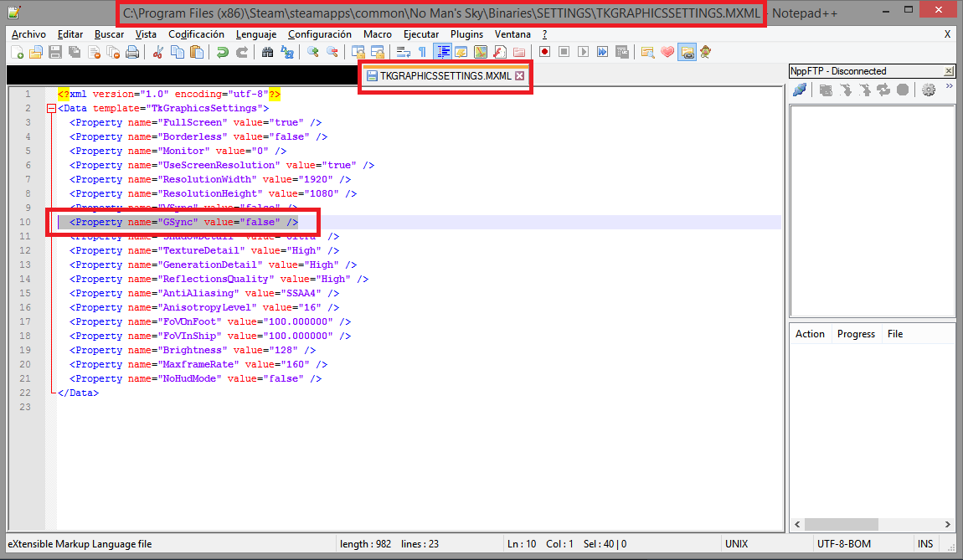Redo edit with the gray arrow icon
963x560 pixels.
point(242,52)
